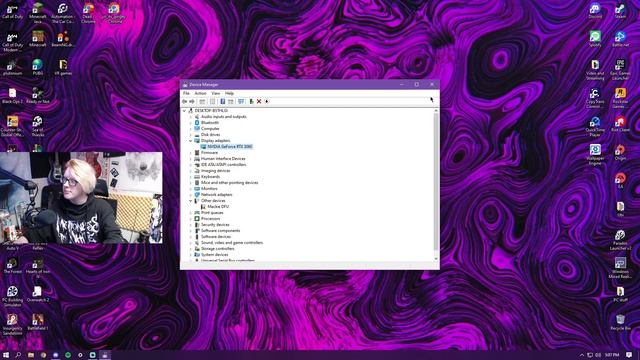Select the Print queues category
Image resolution: width=640 pixels, height=360 pixels.
(x=212, y=213)
